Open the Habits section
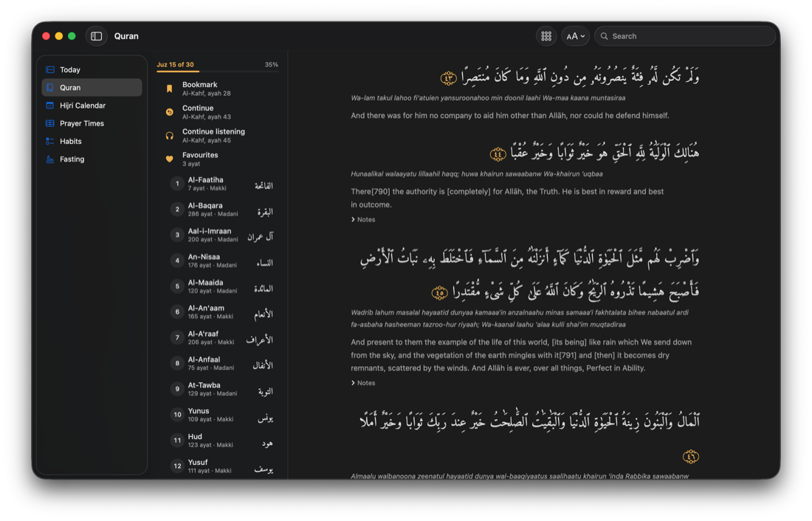 [92, 141]
